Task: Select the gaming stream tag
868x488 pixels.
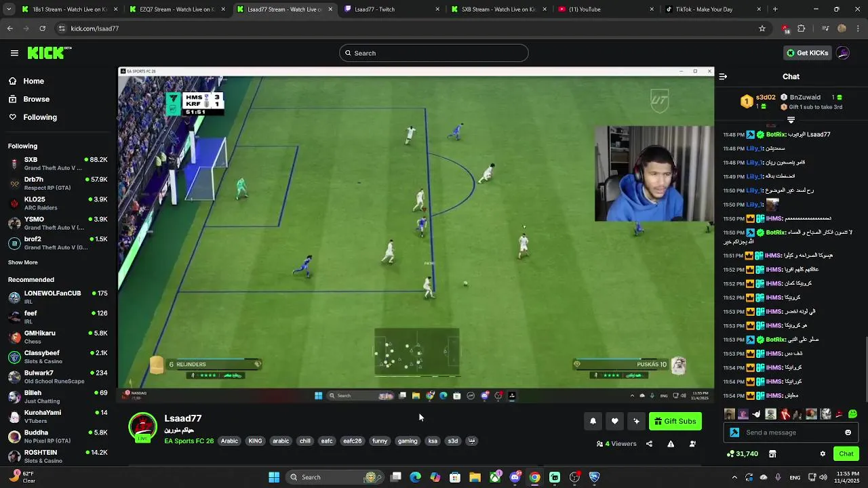Action: (408, 441)
